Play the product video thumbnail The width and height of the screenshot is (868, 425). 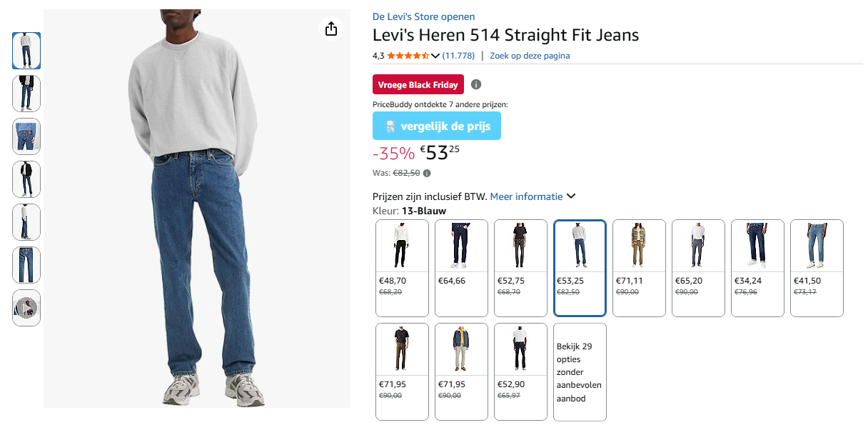tap(26, 308)
